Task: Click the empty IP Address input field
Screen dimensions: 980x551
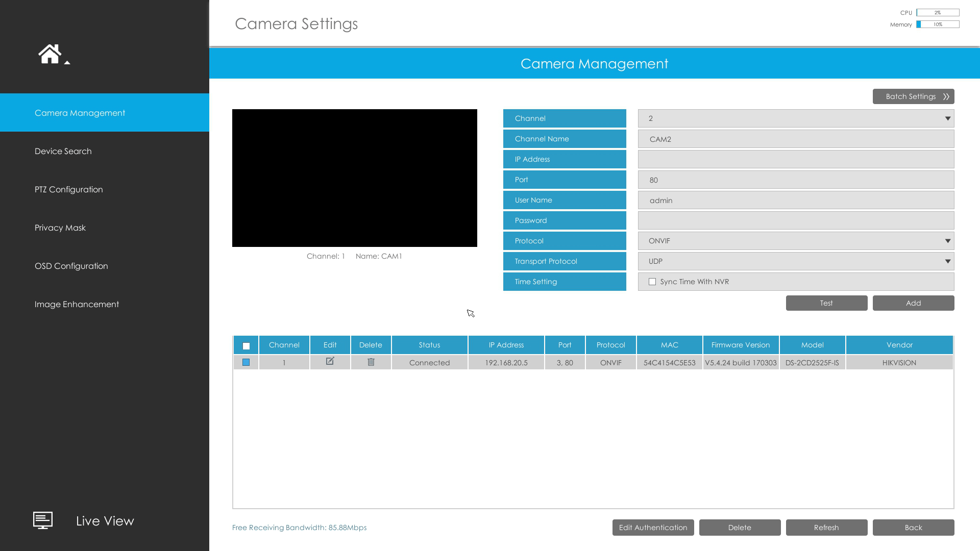Action: click(x=796, y=159)
